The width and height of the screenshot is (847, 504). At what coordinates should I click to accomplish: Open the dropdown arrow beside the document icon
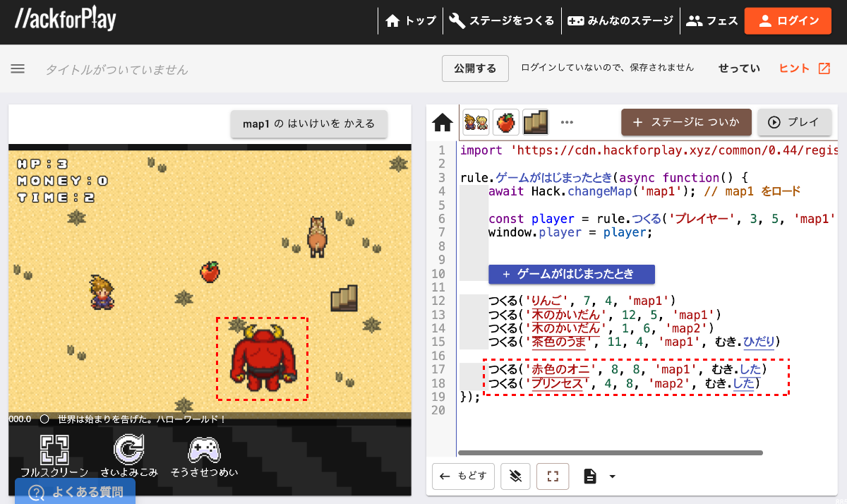coord(611,476)
